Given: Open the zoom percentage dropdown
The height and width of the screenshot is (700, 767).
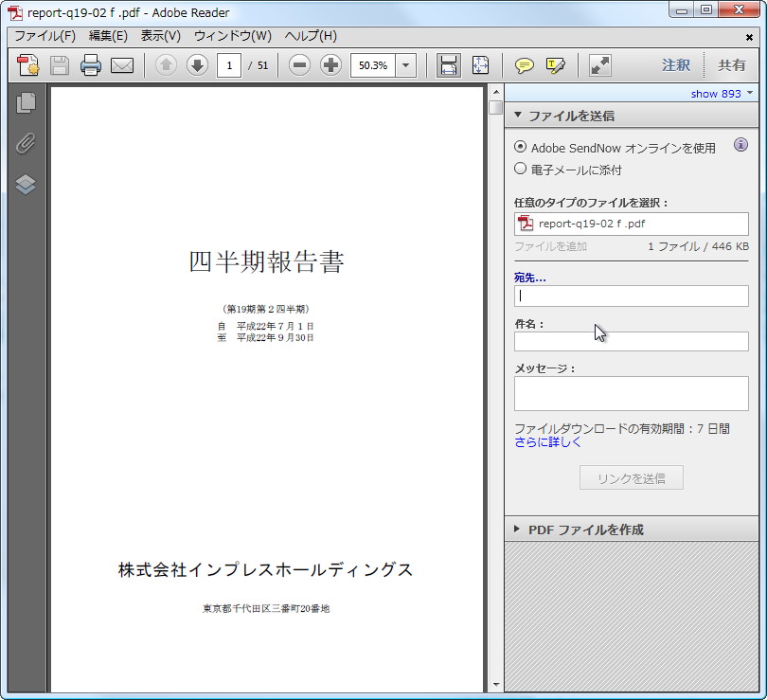Looking at the screenshot, I should [404, 65].
